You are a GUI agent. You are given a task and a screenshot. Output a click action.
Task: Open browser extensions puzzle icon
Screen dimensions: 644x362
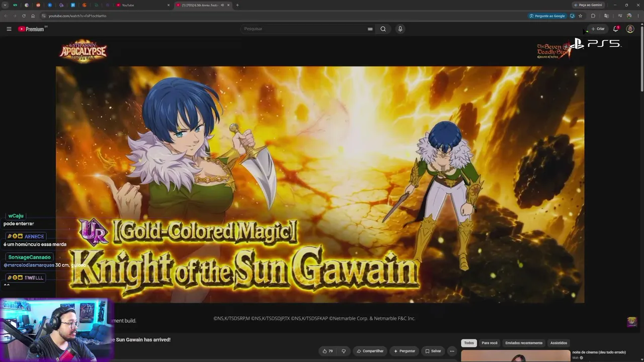593,16
